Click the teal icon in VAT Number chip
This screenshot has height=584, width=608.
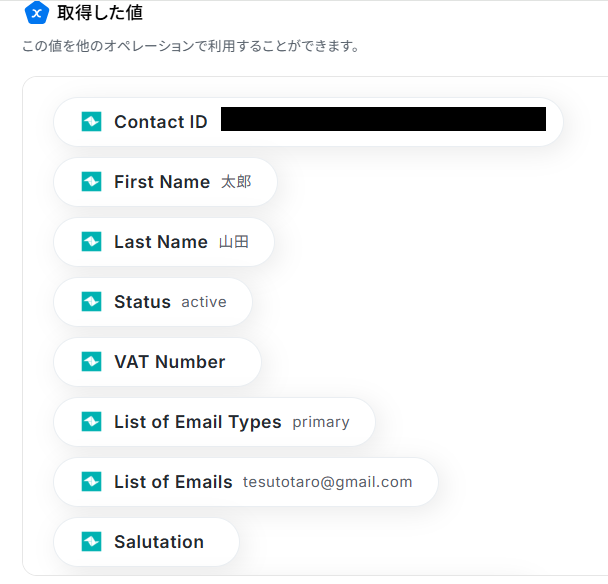(91, 362)
